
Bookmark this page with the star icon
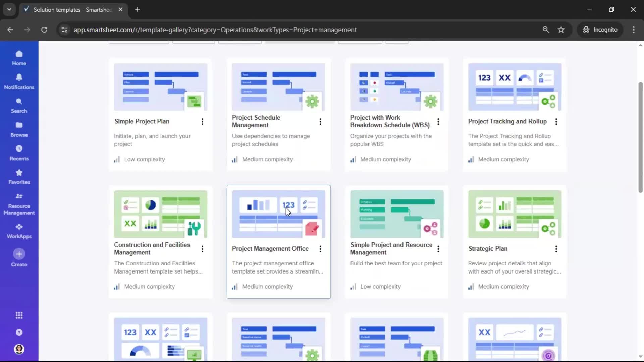click(x=561, y=29)
